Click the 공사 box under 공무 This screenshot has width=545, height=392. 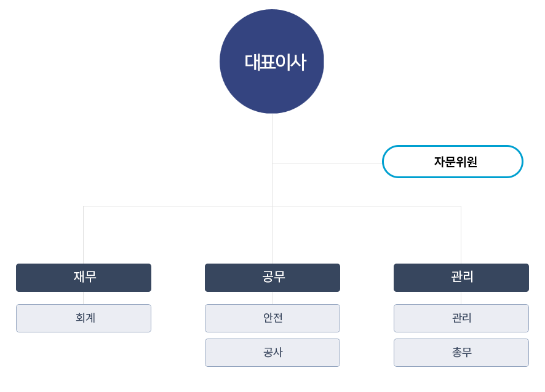(272, 353)
